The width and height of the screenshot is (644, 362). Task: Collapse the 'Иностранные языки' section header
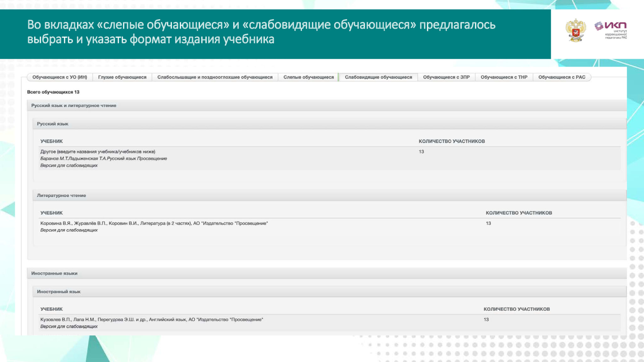[x=327, y=273]
